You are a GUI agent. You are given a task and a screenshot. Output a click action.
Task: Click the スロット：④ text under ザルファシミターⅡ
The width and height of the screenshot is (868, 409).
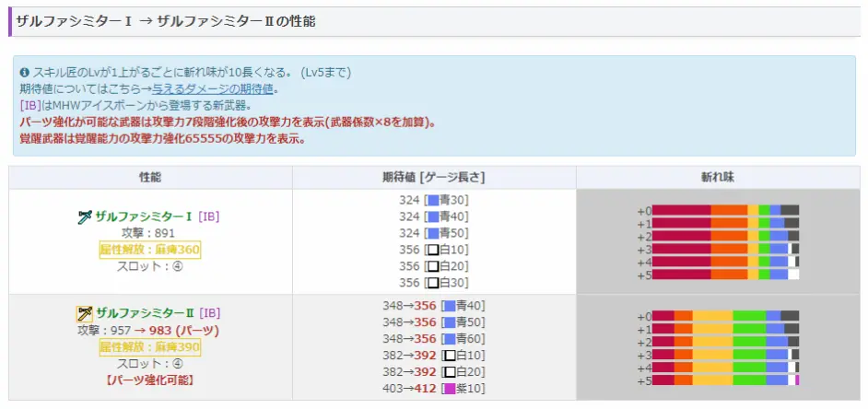pyautogui.click(x=150, y=364)
